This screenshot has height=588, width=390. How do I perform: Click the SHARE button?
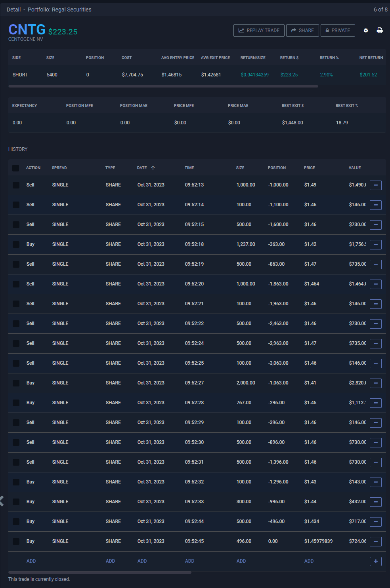302,30
